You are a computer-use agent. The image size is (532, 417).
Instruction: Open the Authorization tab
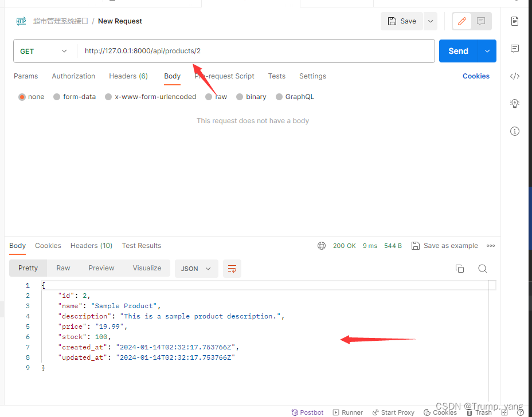click(x=73, y=76)
